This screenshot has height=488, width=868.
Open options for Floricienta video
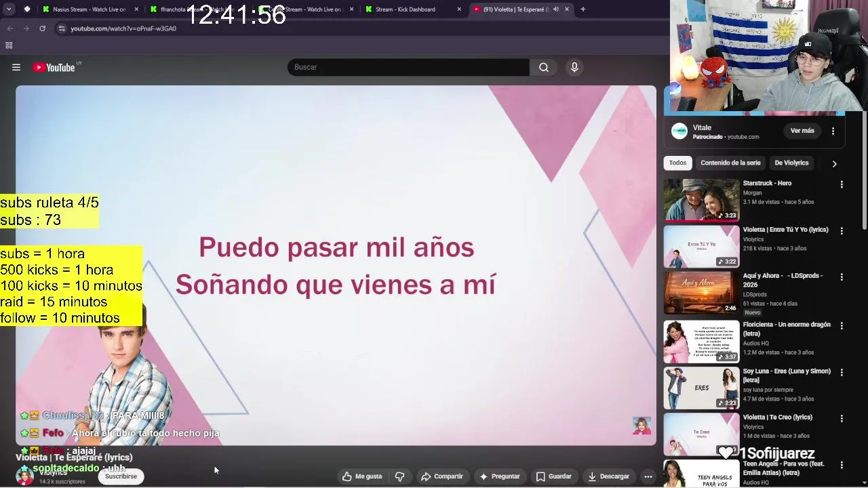pos(842,326)
